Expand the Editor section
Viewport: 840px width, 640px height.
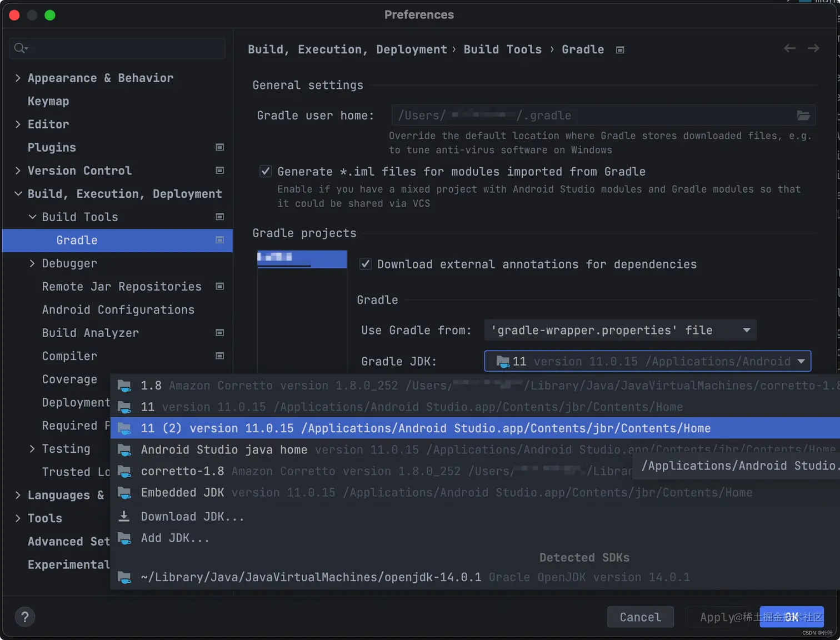18,124
